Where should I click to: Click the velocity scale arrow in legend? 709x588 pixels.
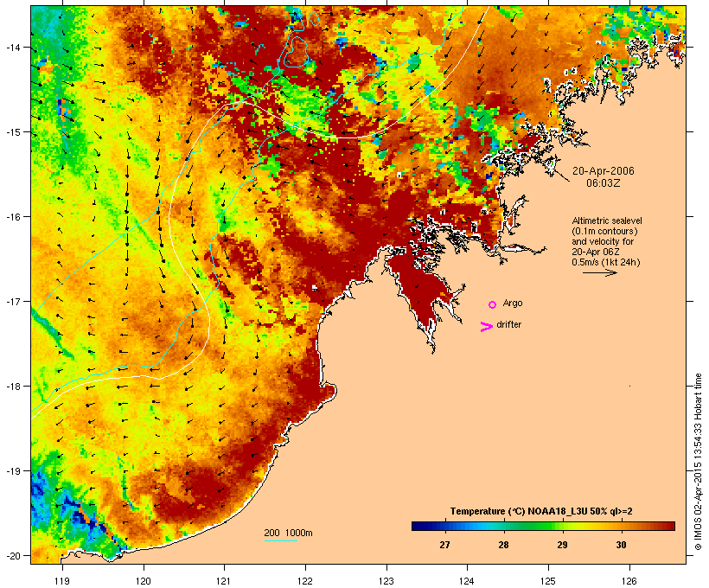pyautogui.click(x=599, y=272)
